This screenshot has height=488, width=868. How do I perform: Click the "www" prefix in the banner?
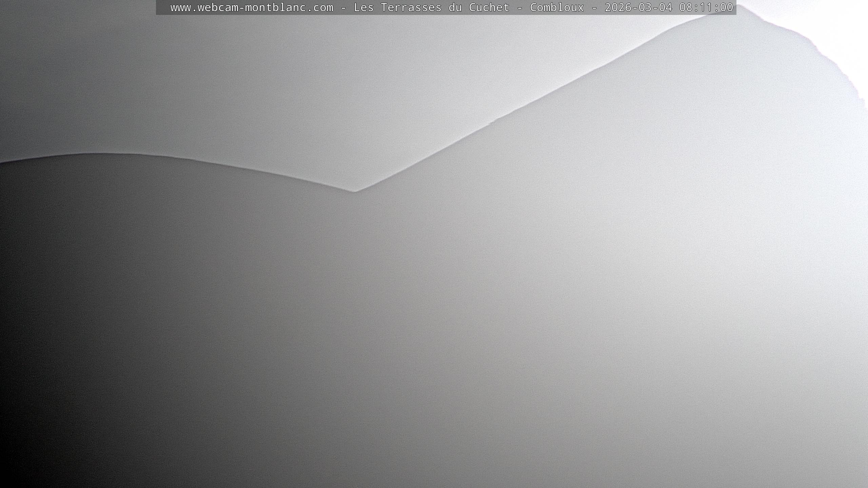(180, 7)
